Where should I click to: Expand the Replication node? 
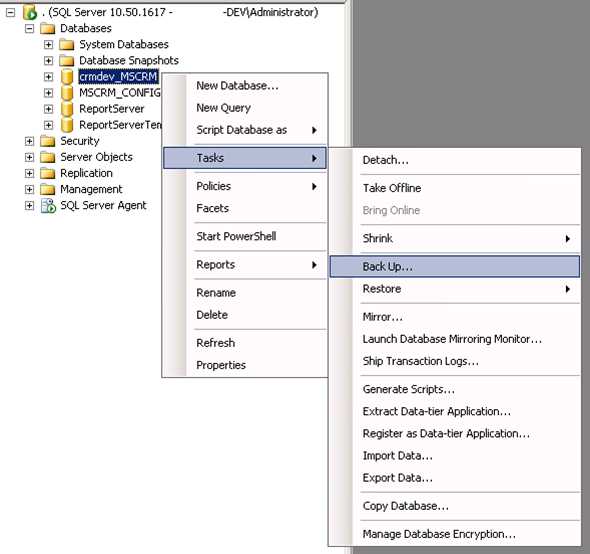(29, 174)
